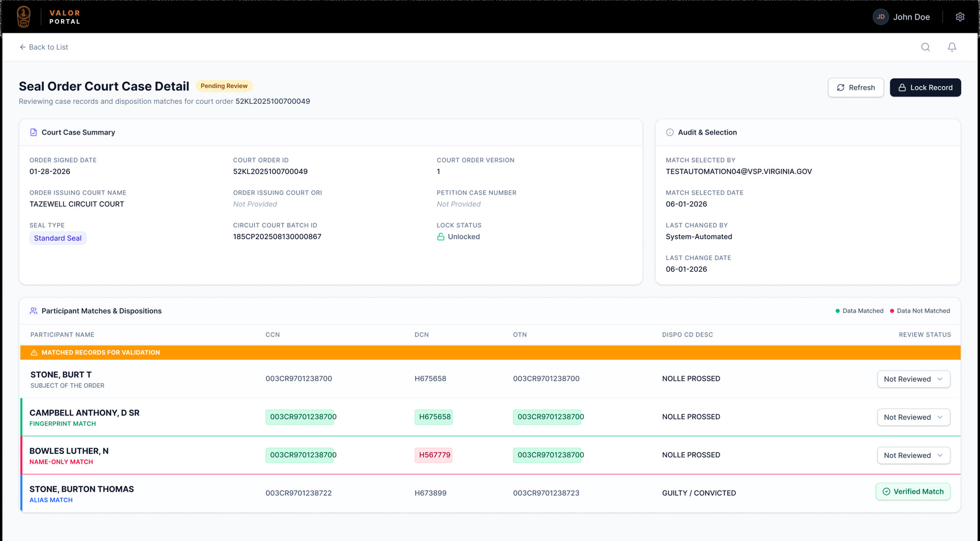Click the Pending Review status badge

tap(224, 86)
